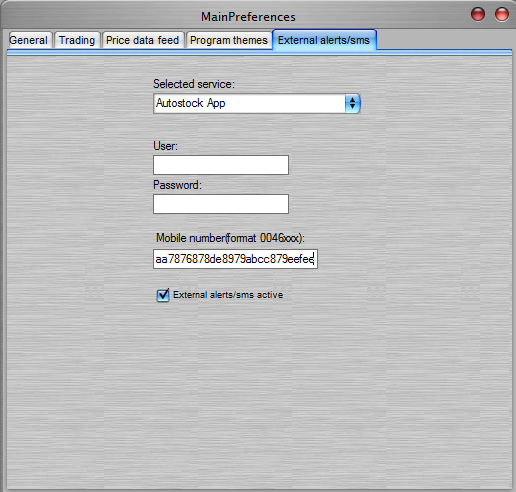This screenshot has height=492, width=516.
Task: Click the 'External alerts/sms active' label text
Action: tap(228, 295)
